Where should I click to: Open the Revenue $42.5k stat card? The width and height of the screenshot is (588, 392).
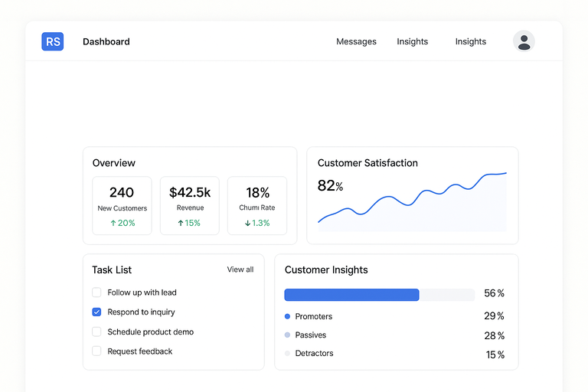click(x=190, y=205)
